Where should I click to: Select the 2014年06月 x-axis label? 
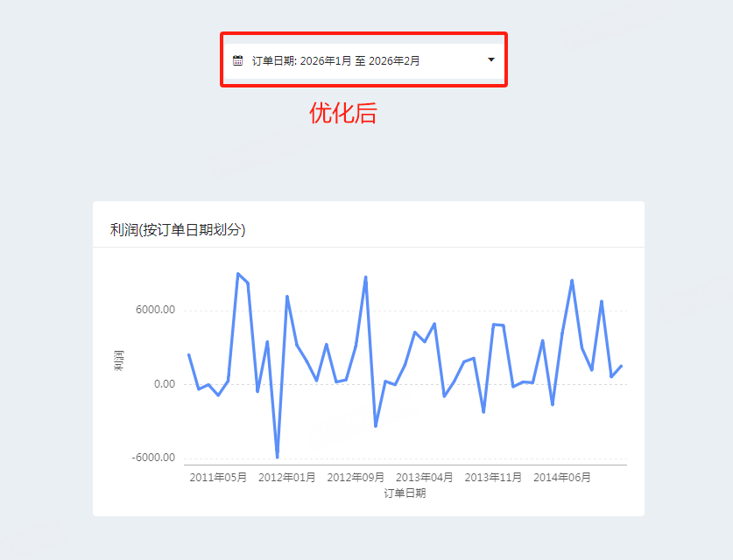(562, 478)
